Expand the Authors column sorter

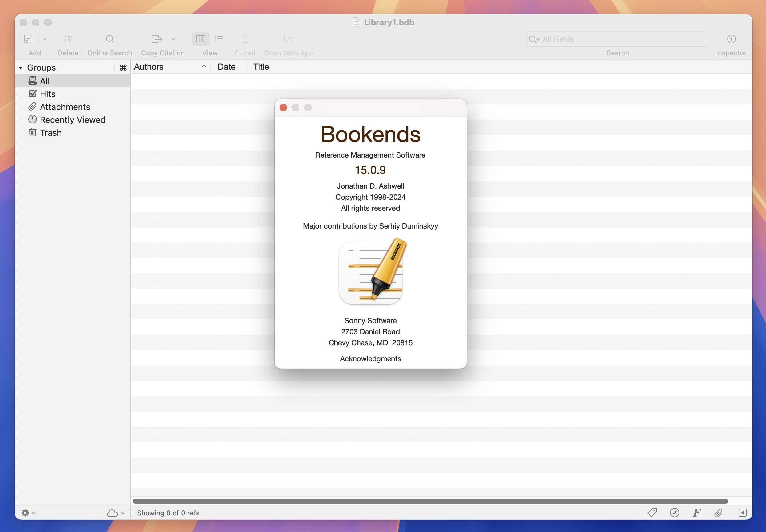[x=203, y=67]
